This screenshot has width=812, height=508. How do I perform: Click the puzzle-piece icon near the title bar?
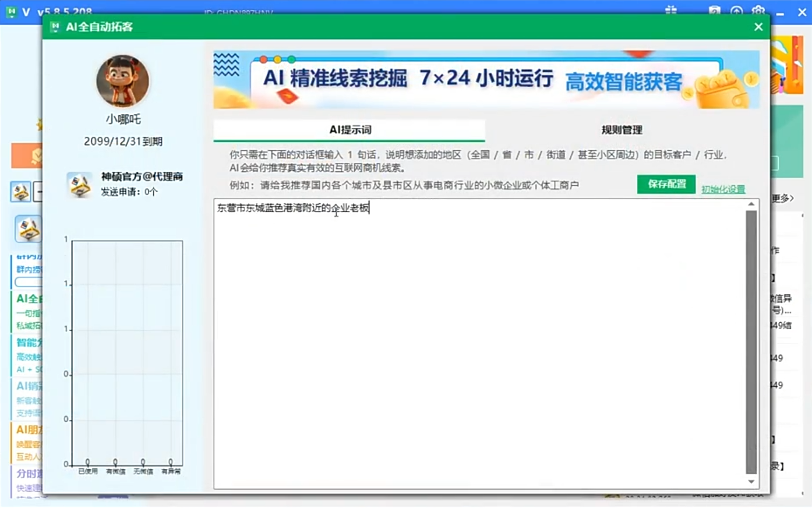670,10
